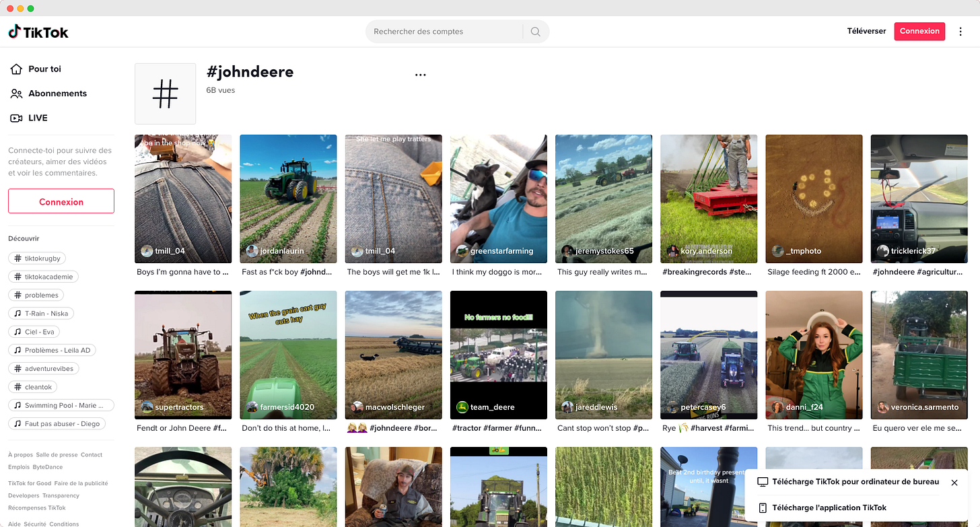Viewport: 980px width, 527px height.
Task: Open the T-Rain - Niska sound chip
Action: click(41, 314)
